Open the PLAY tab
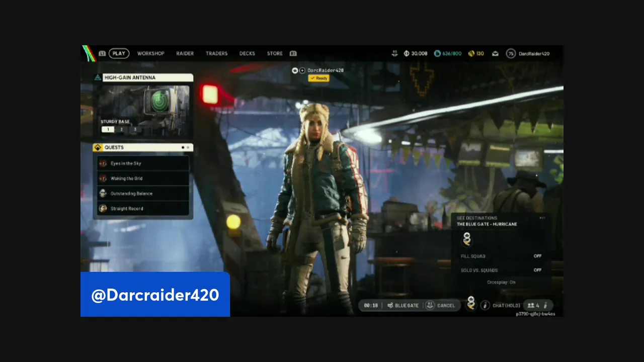The image size is (644, 362). pos(119,53)
